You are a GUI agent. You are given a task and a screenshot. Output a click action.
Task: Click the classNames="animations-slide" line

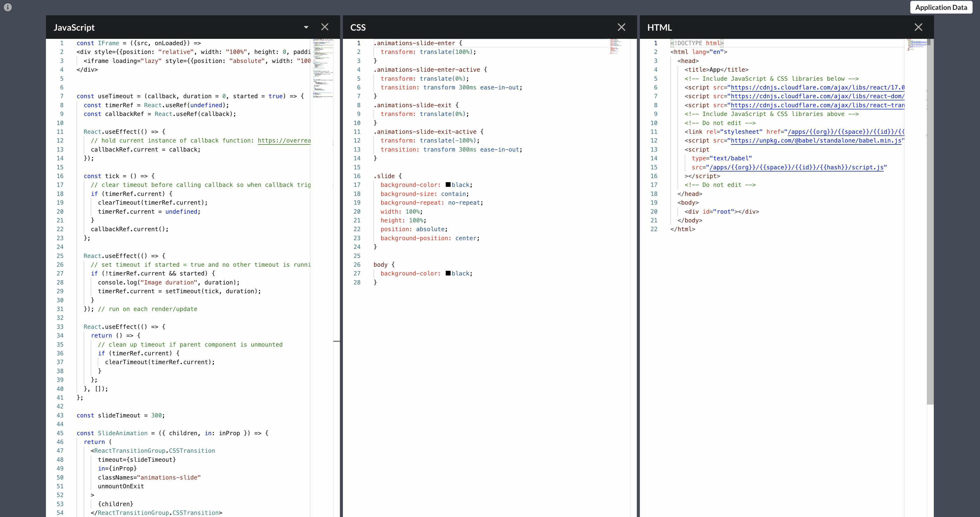(x=149, y=477)
